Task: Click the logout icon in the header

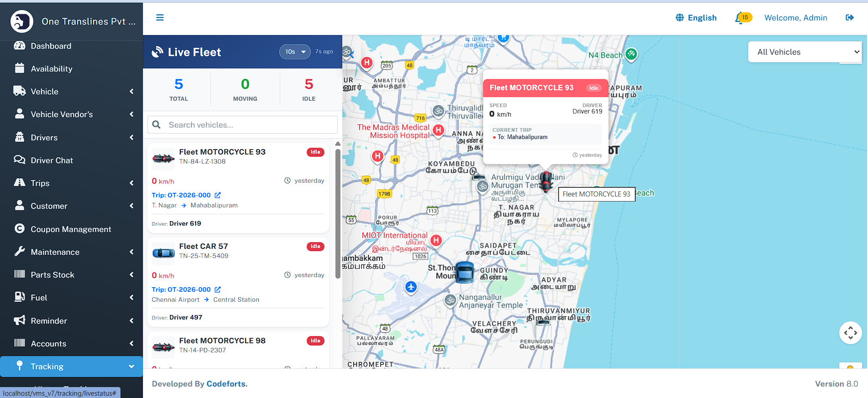Action: pyautogui.click(x=849, y=17)
